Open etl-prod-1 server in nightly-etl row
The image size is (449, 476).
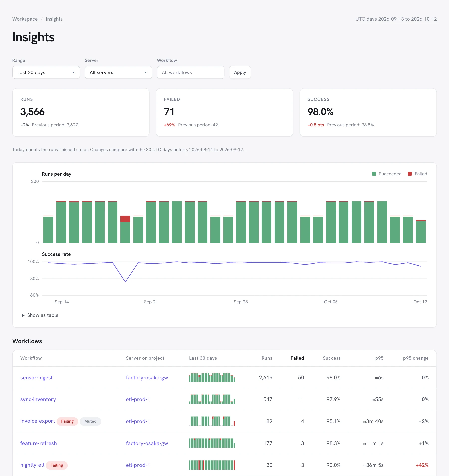(x=138, y=465)
